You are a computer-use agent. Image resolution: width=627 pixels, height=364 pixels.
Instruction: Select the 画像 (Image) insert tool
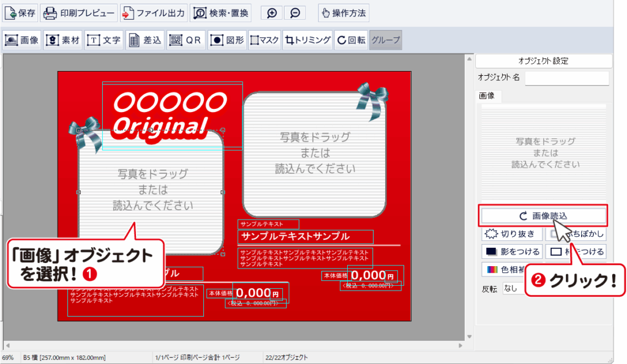click(x=22, y=40)
